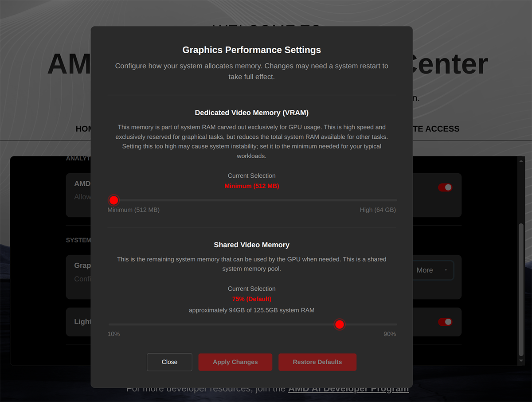Viewport: 532px width, 402px height.
Task: Click the 'High (64 GB)' slider label
Action: (378, 210)
